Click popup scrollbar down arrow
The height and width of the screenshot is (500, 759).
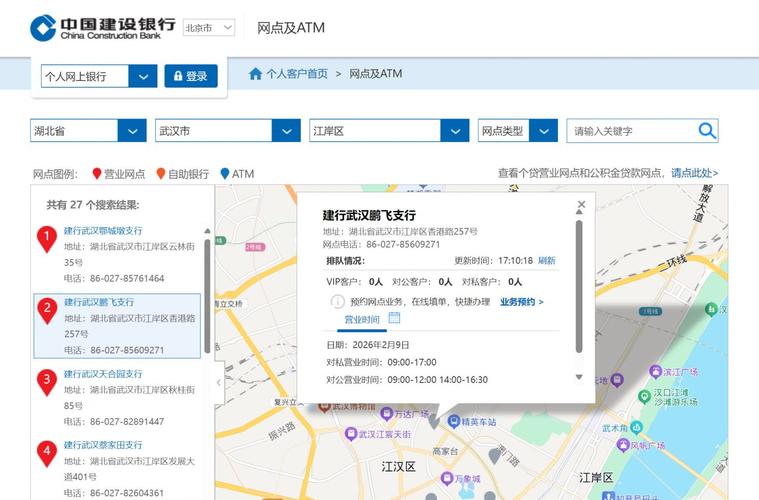click(579, 377)
